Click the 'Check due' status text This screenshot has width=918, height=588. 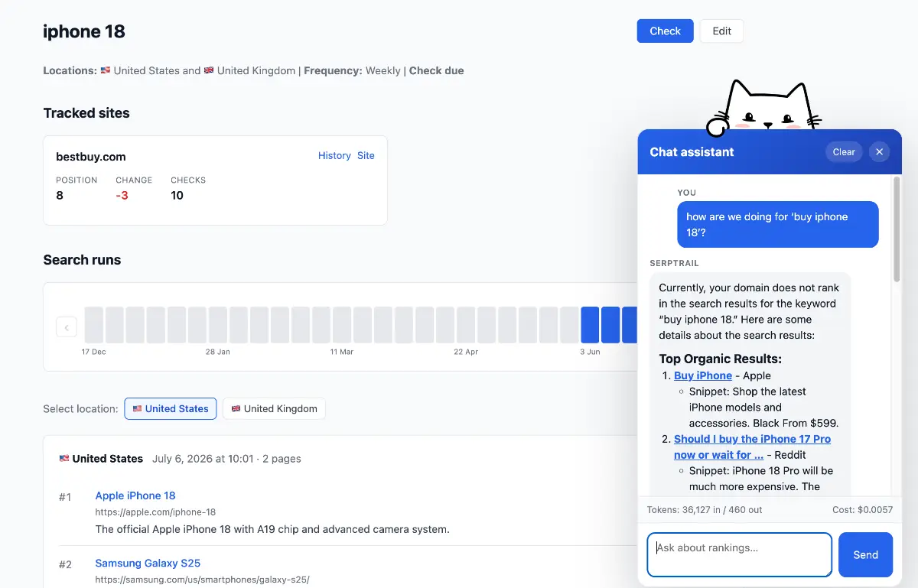point(437,70)
